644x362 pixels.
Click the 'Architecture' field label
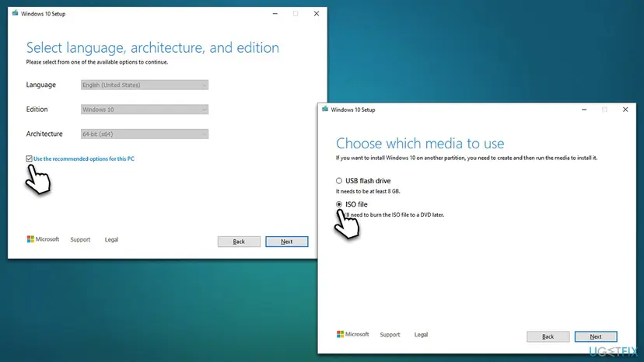click(x=44, y=134)
